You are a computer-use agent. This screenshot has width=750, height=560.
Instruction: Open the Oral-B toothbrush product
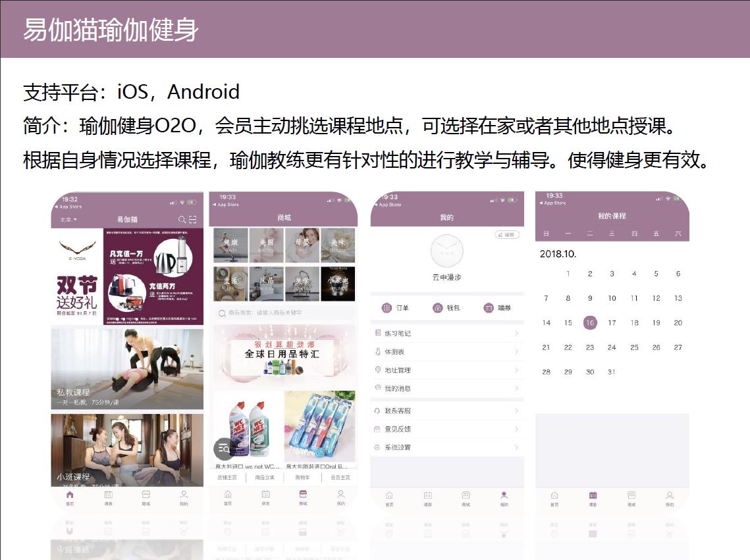[x=320, y=430]
